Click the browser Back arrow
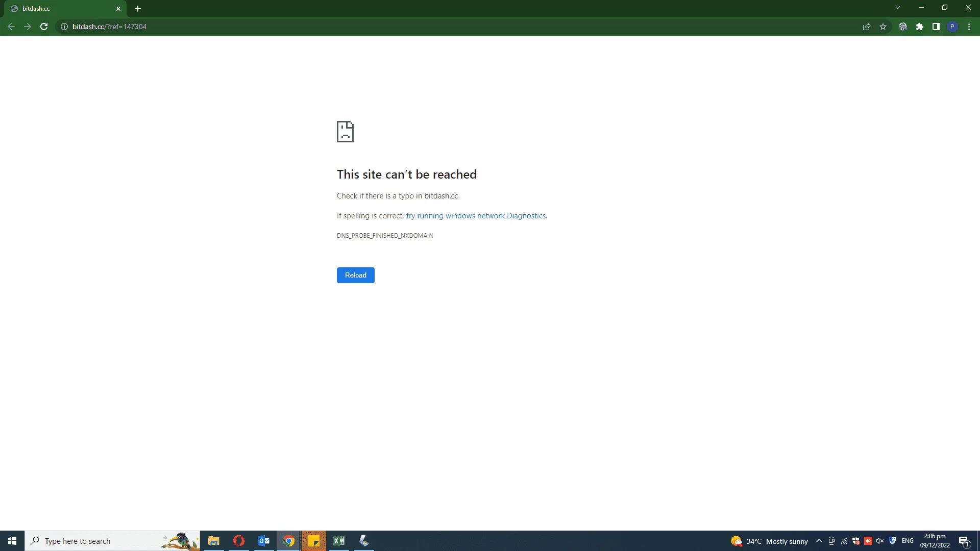Screen dimensions: 980x551 (x=11, y=27)
